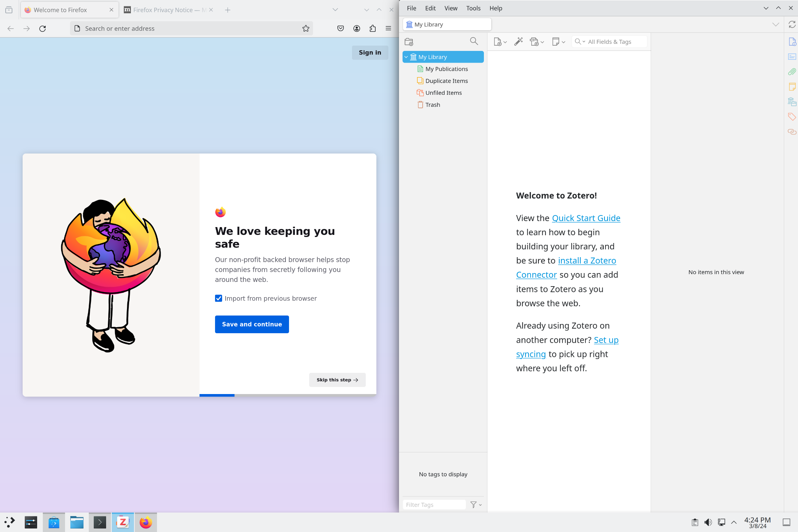Collapse the My Library tree node
This screenshot has height=532, width=798.
(406, 57)
